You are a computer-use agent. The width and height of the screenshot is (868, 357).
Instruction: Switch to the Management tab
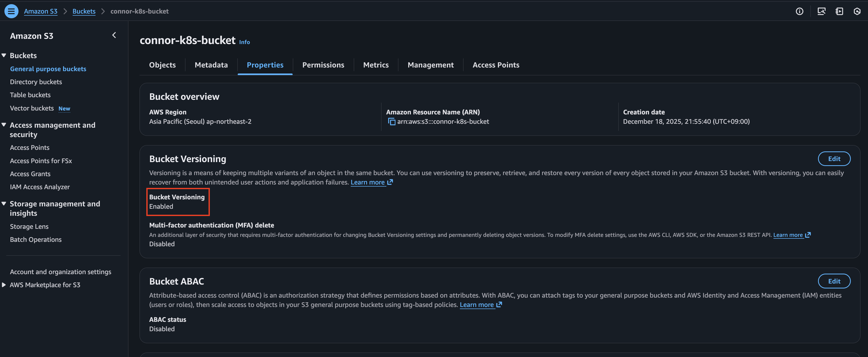point(430,65)
